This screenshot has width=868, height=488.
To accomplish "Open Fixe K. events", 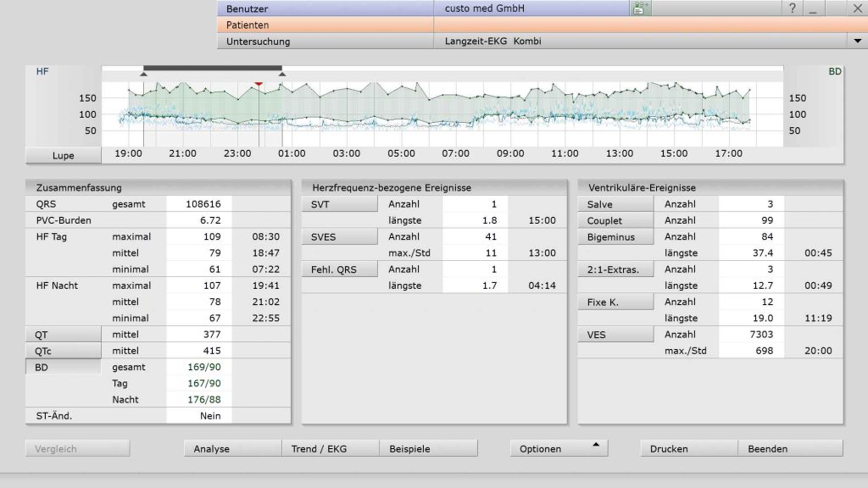I will [x=615, y=302].
